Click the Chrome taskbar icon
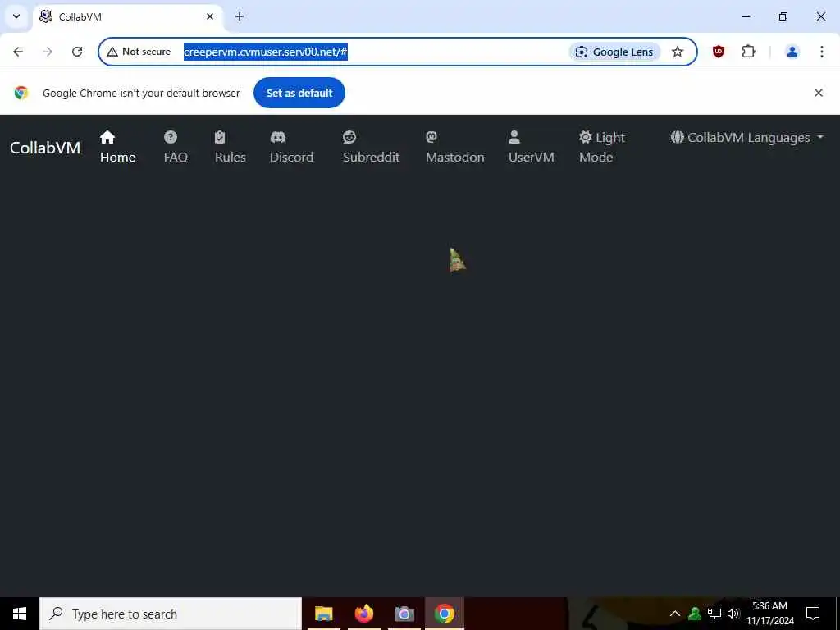The width and height of the screenshot is (840, 630). tap(444, 614)
